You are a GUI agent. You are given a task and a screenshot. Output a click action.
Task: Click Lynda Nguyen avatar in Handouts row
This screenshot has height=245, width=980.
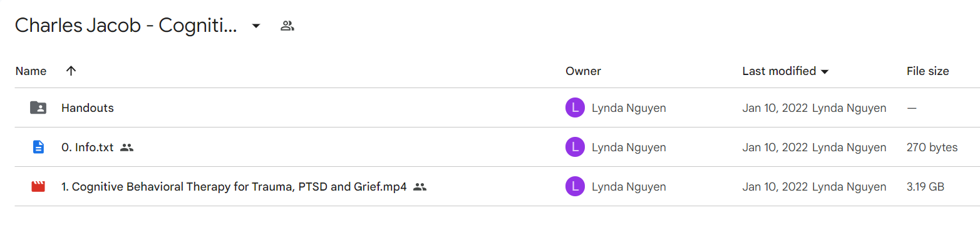pos(575,108)
